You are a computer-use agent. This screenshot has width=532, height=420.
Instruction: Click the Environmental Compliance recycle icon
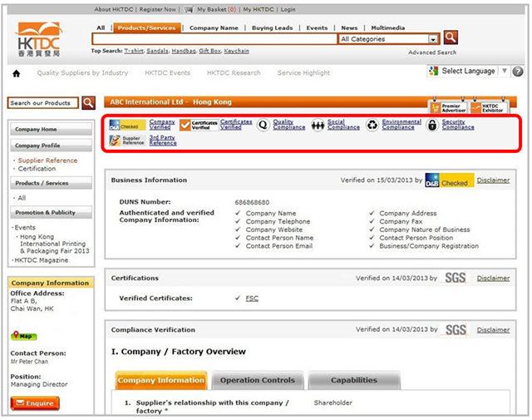click(372, 125)
